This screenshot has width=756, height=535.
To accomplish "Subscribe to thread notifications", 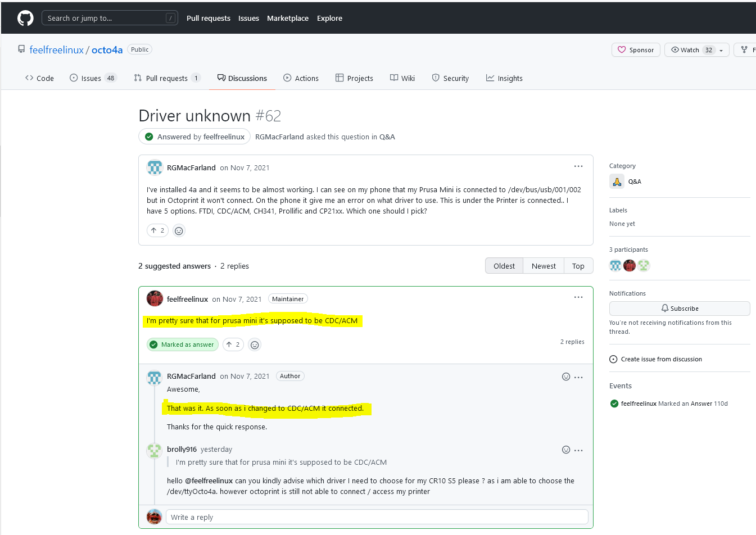I will pos(680,309).
